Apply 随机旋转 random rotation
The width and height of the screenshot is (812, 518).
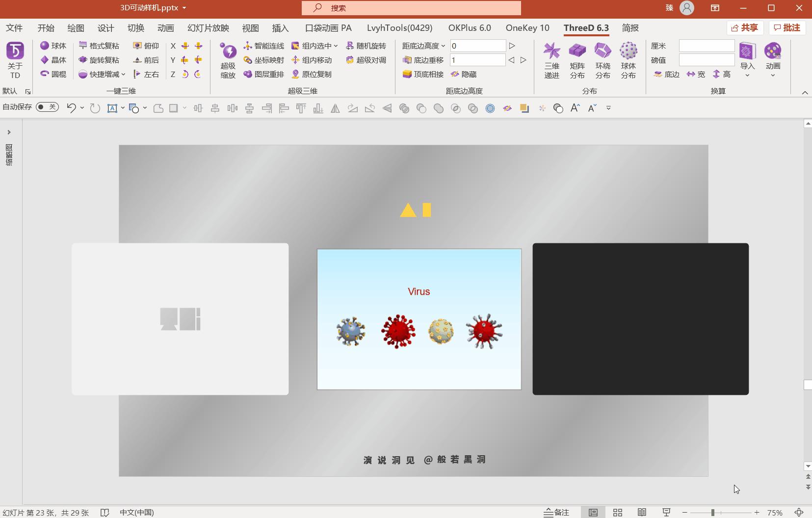click(x=366, y=46)
